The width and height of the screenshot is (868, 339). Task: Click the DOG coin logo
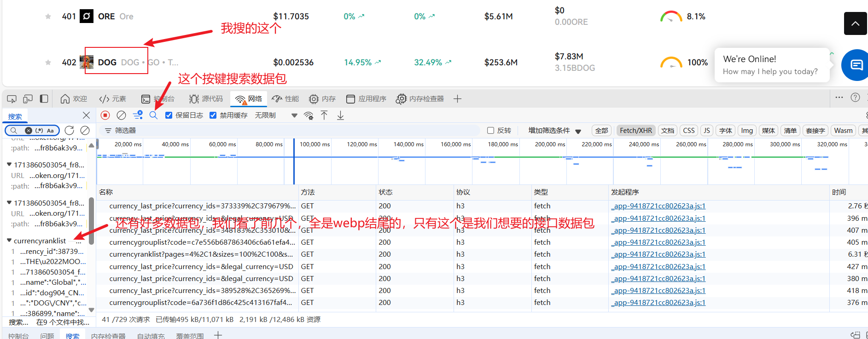[87, 62]
